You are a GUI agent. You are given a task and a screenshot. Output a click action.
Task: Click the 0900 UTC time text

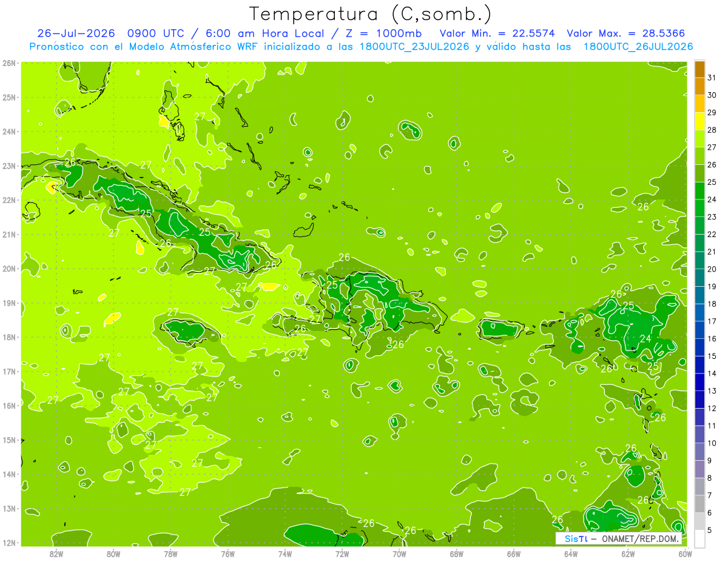pos(155,33)
